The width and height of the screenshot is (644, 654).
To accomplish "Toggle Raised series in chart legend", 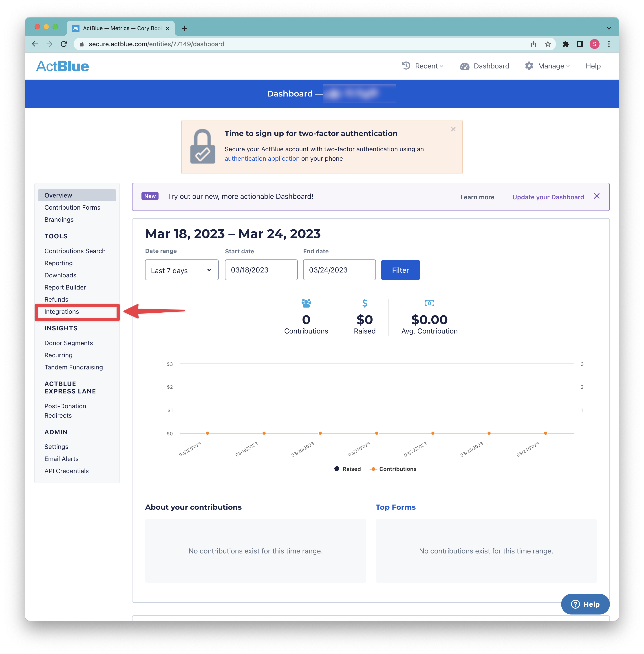I will point(347,469).
